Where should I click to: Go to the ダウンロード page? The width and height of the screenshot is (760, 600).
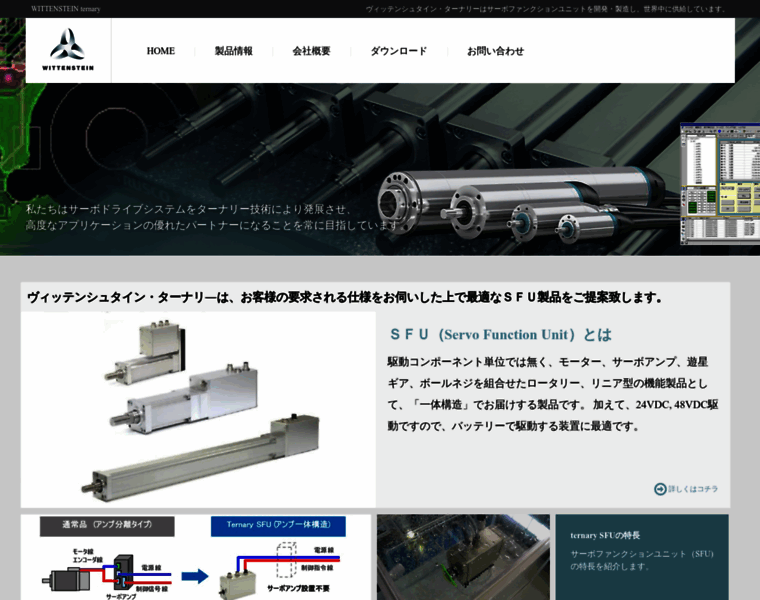tap(398, 51)
